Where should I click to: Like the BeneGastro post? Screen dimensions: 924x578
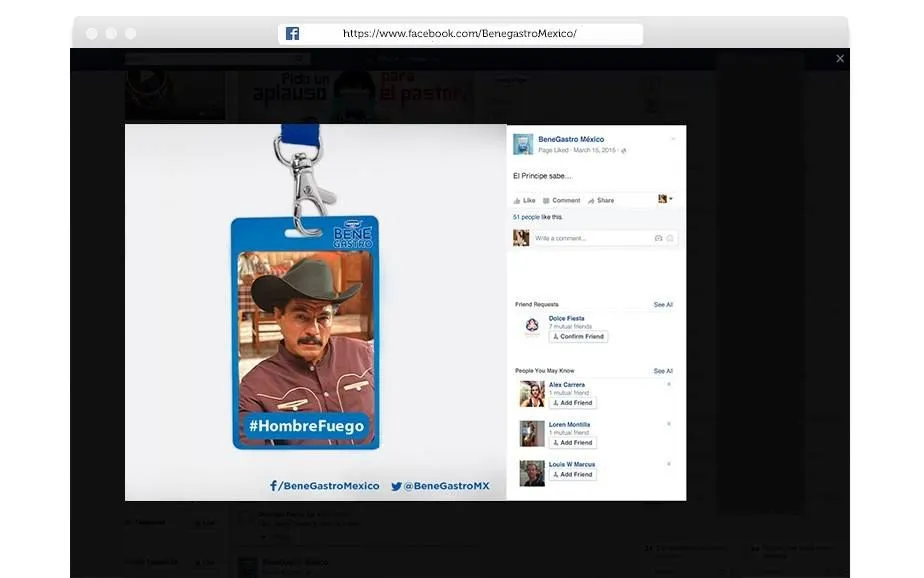click(x=524, y=200)
